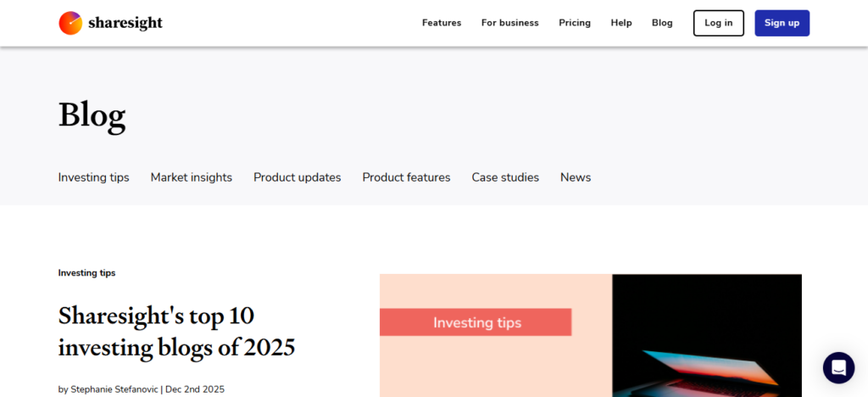The width and height of the screenshot is (868, 397).
Task: Click the Blog page heading
Action: (x=92, y=115)
